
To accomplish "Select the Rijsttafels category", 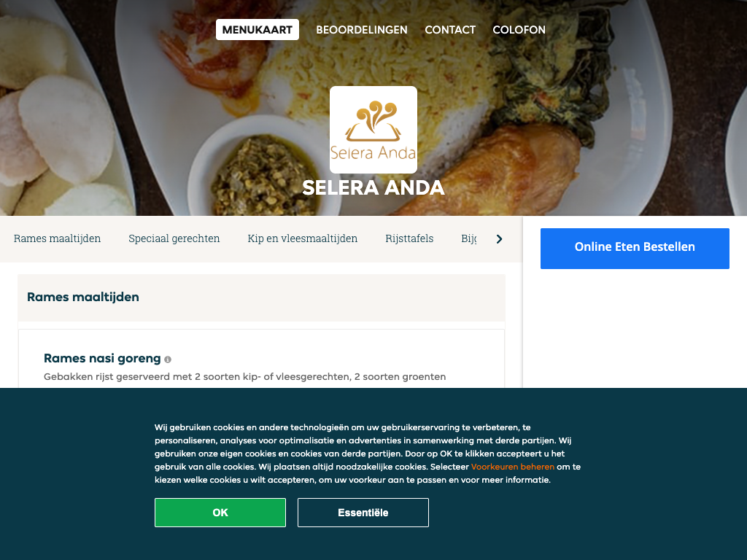I will [409, 238].
